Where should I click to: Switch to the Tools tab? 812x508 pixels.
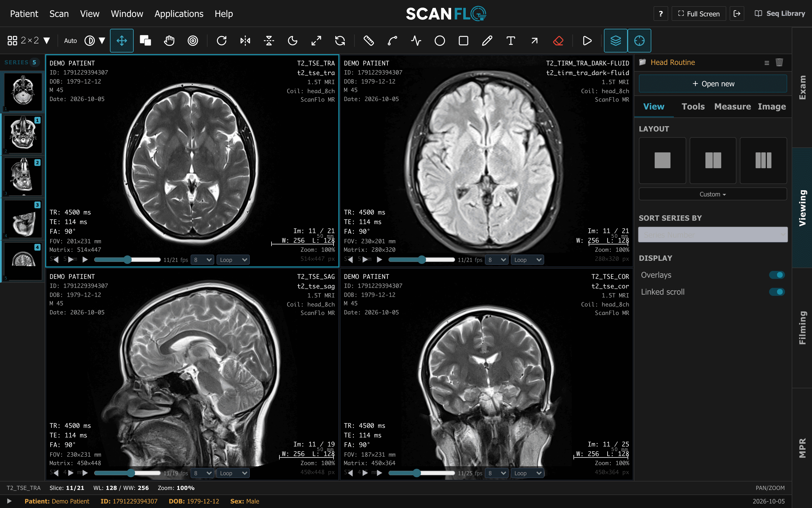(693, 106)
